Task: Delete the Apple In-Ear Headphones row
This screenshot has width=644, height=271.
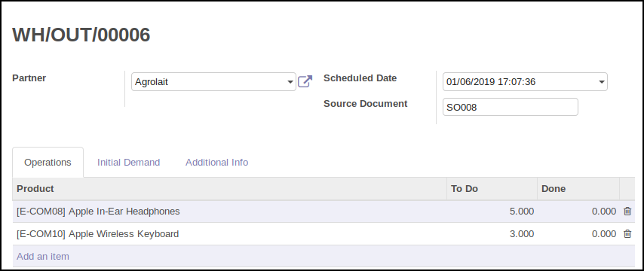Action: coord(627,211)
